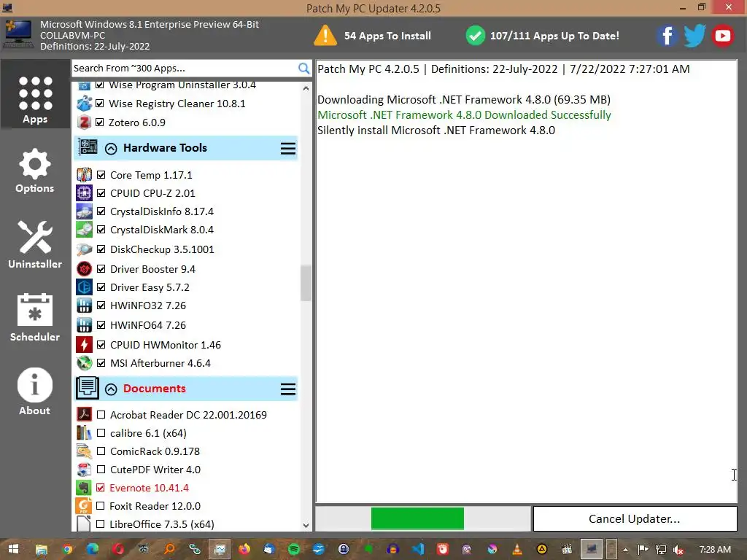Uncheck HWiNFO64 7.26 checkbox
The image size is (747, 560).
(101, 324)
